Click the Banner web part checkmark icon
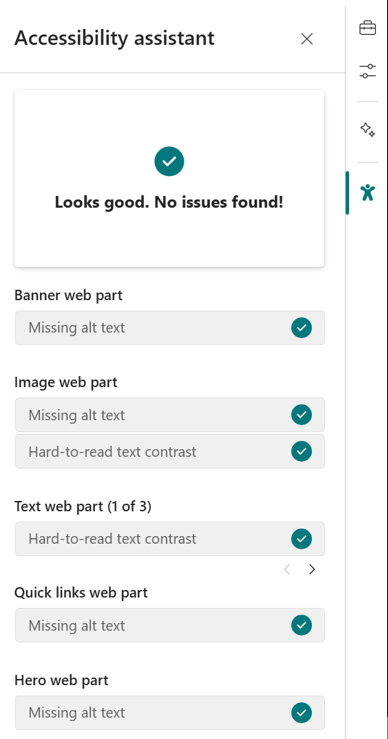 pos(302,328)
